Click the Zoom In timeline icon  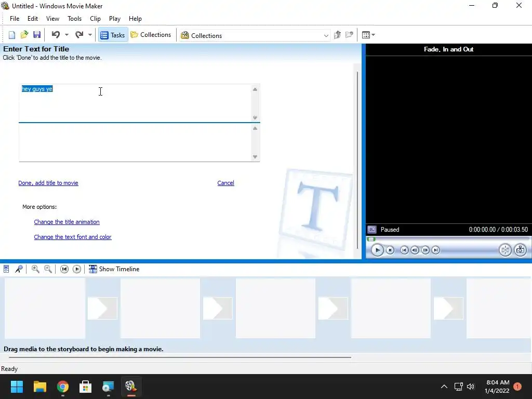tap(35, 269)
